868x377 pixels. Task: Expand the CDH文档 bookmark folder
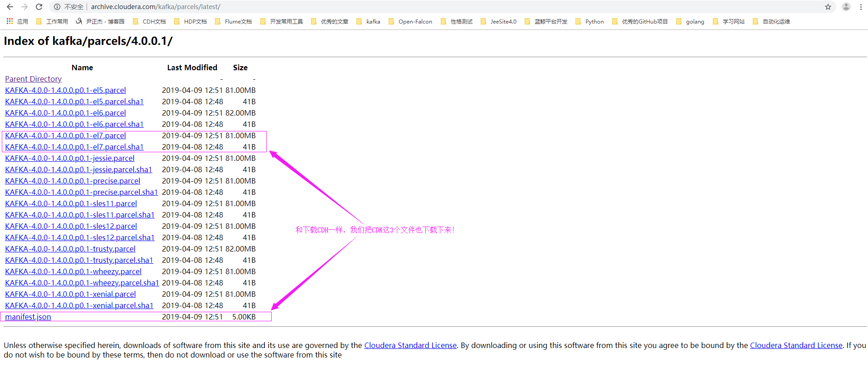click(149, 21)
